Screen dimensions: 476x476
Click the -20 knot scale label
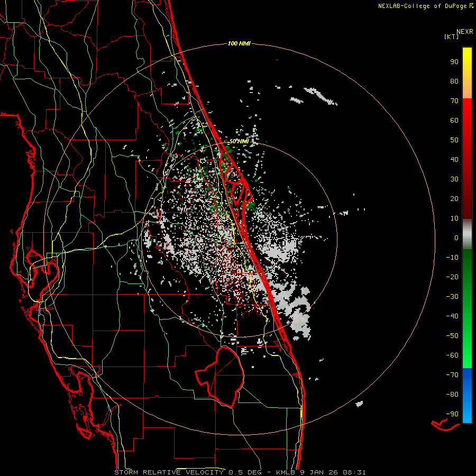[452, 277]
